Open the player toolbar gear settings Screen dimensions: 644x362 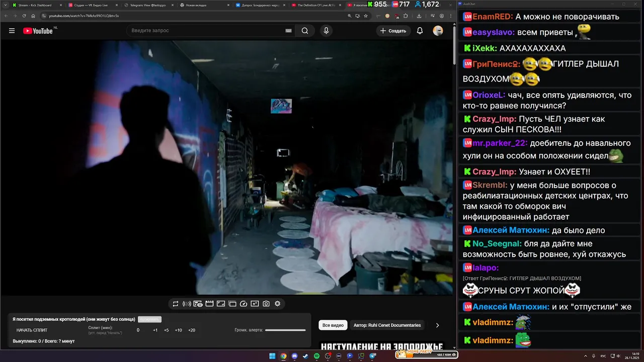(277, 304)
